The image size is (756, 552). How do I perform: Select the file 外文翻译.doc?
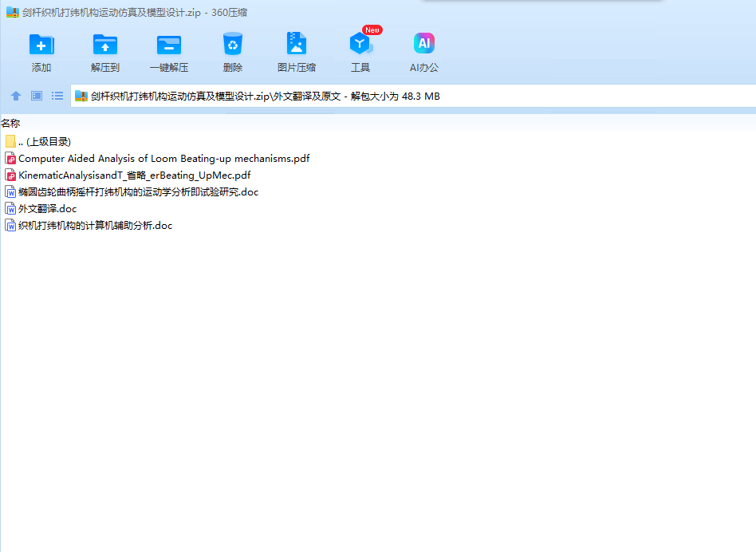click(41, 209)
